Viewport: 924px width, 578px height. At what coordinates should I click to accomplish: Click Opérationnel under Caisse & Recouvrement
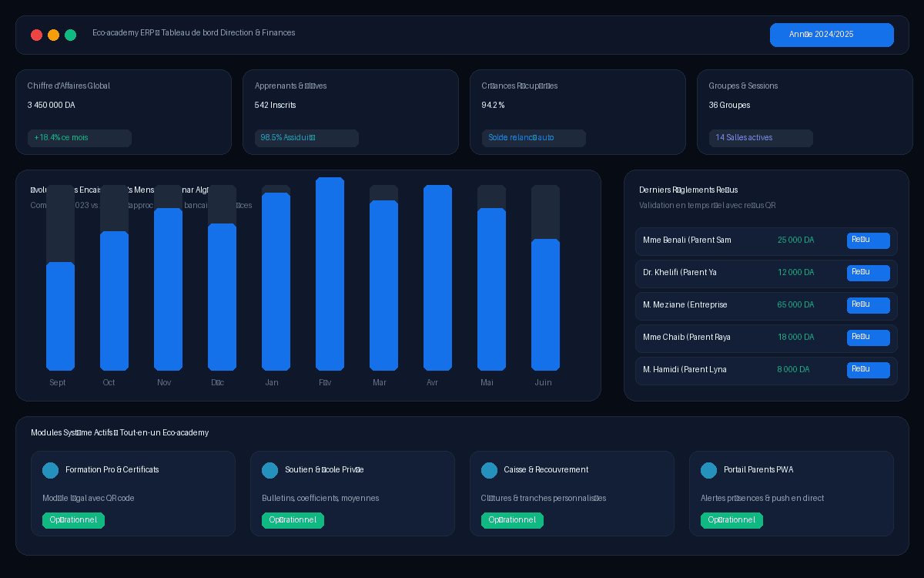coord(512,520)
